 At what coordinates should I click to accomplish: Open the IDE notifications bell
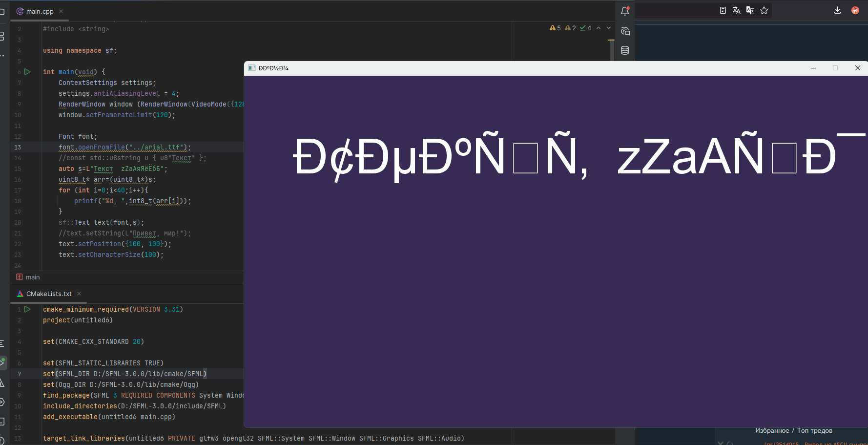click(x=625, y=11)
